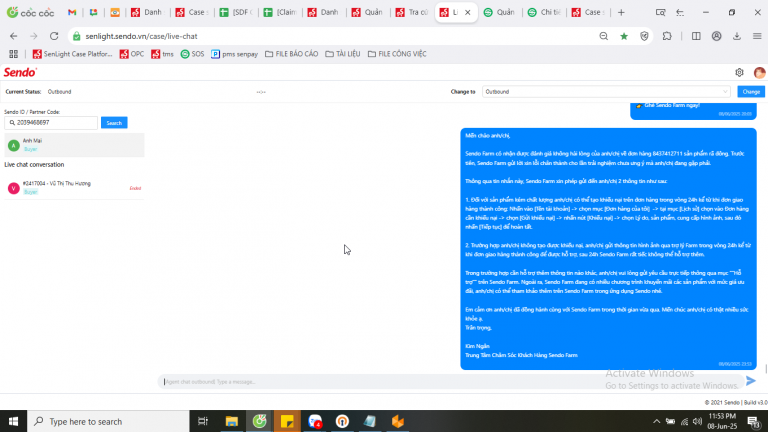Open the browser downloads icon
Image resolution: width=768 pixels, height=432 pixels.
pyautogui.click(x=737, y=36)
